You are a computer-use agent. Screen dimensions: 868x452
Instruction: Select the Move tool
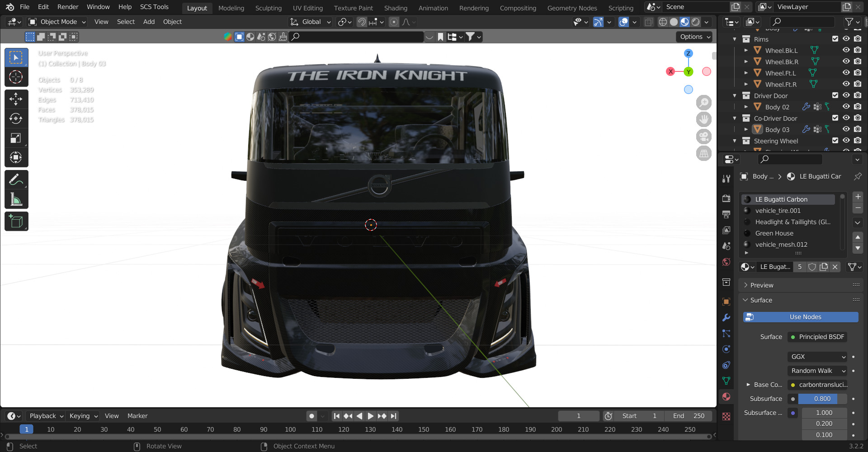click(16, 99)
